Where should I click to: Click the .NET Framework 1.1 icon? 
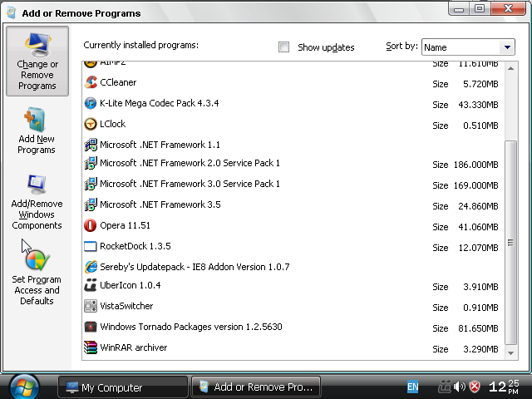coord(91,145)
